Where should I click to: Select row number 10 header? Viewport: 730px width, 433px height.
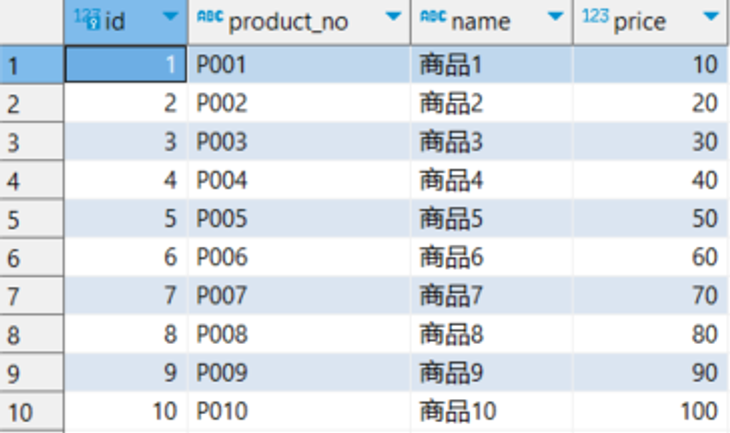click(x=30, y=411)
